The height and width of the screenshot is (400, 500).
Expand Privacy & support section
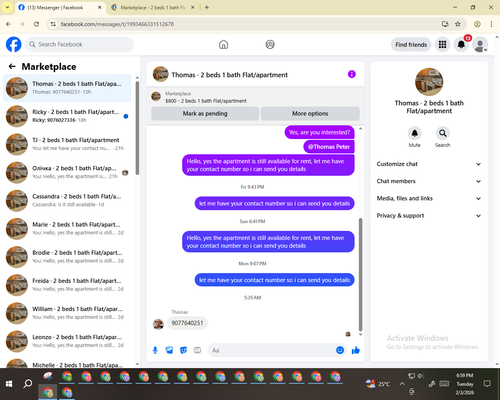pos(429,216)
